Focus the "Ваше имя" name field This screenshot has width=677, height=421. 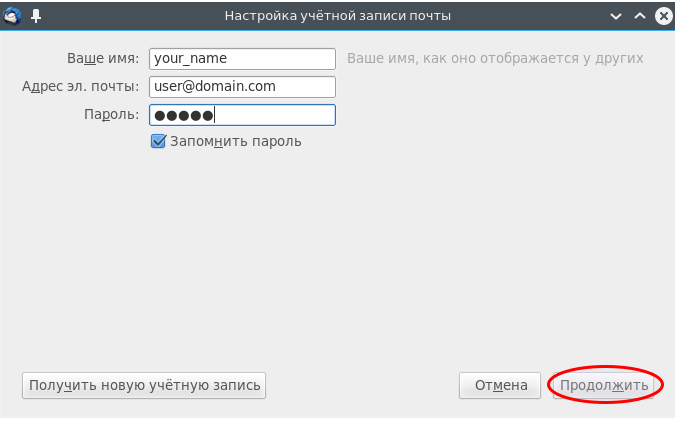click(x=241, y=58)
